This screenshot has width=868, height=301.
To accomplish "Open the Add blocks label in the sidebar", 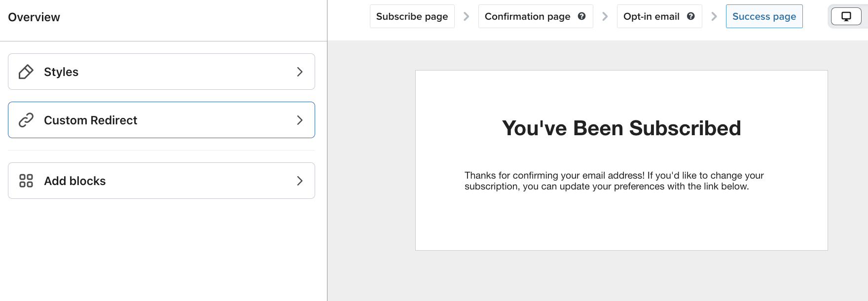I will (x=74, y=181).
